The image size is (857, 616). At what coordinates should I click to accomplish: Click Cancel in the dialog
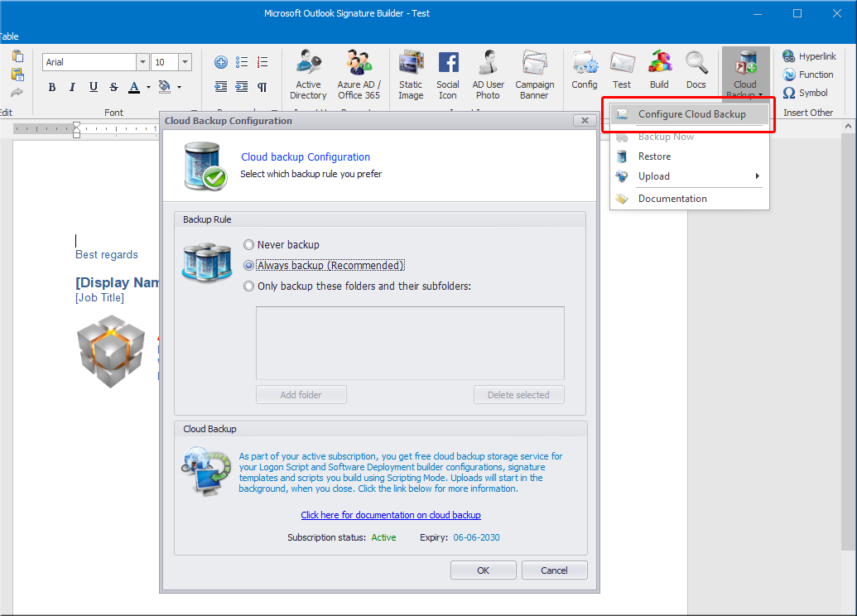[554, 570]
